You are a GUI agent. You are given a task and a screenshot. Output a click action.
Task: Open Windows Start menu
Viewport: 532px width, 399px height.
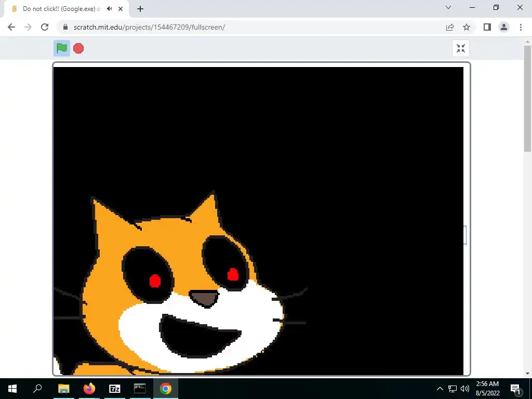click(12, 389)
